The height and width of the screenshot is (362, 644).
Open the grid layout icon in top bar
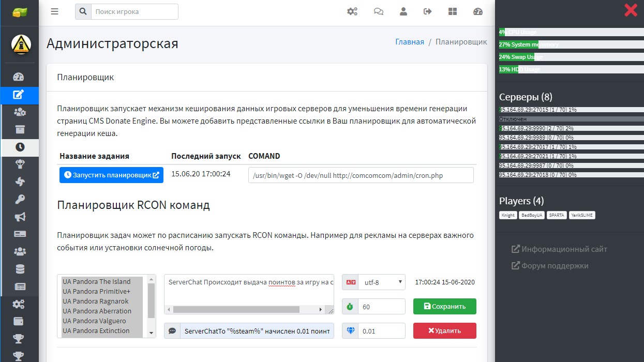453,11
